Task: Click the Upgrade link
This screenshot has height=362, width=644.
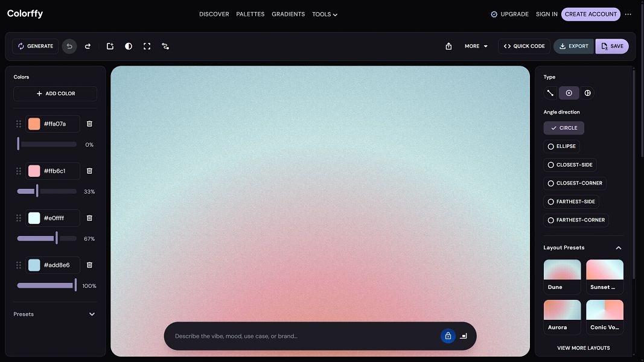Action: pyautogui.click(x=509, y=14)
